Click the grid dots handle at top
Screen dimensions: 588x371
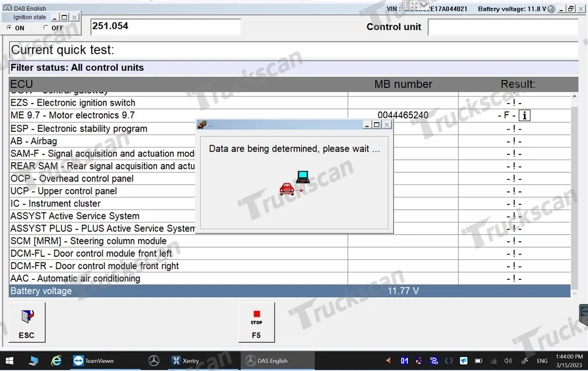click(406, 4)
